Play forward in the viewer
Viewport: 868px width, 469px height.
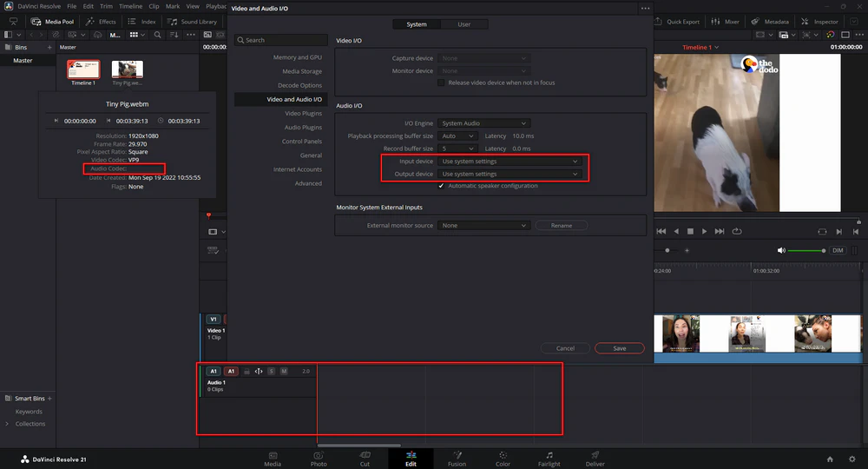point(704,231)
